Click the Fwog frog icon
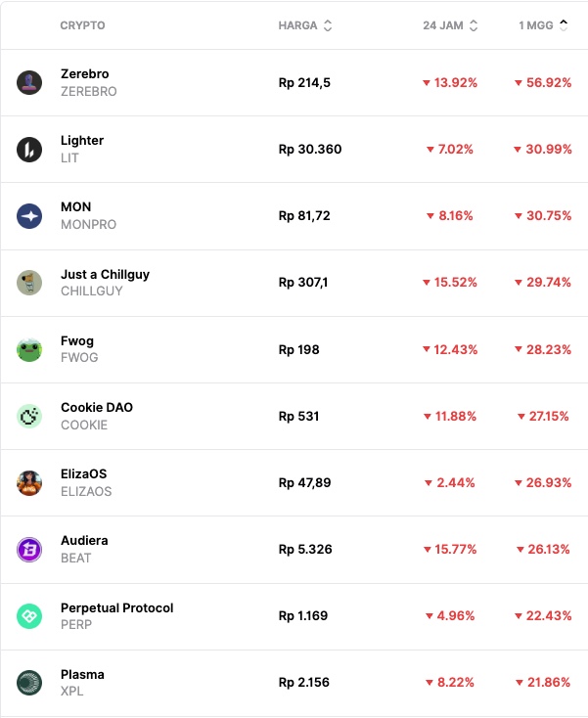 point(29,349)
